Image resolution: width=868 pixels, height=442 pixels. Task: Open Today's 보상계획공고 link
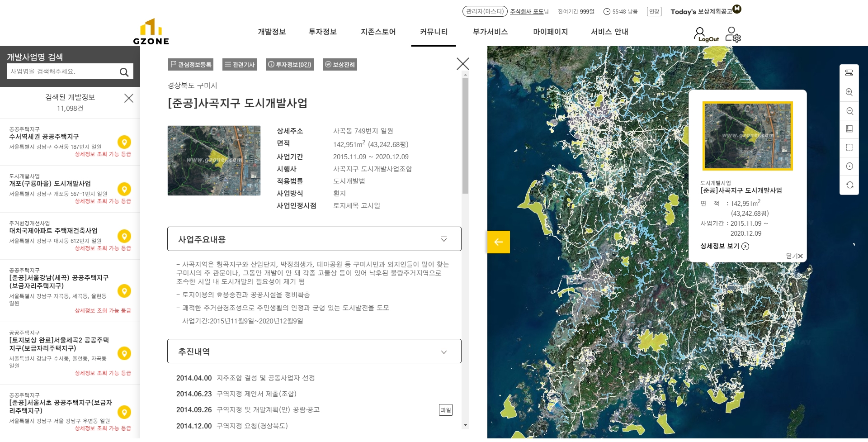pos(701,11)
